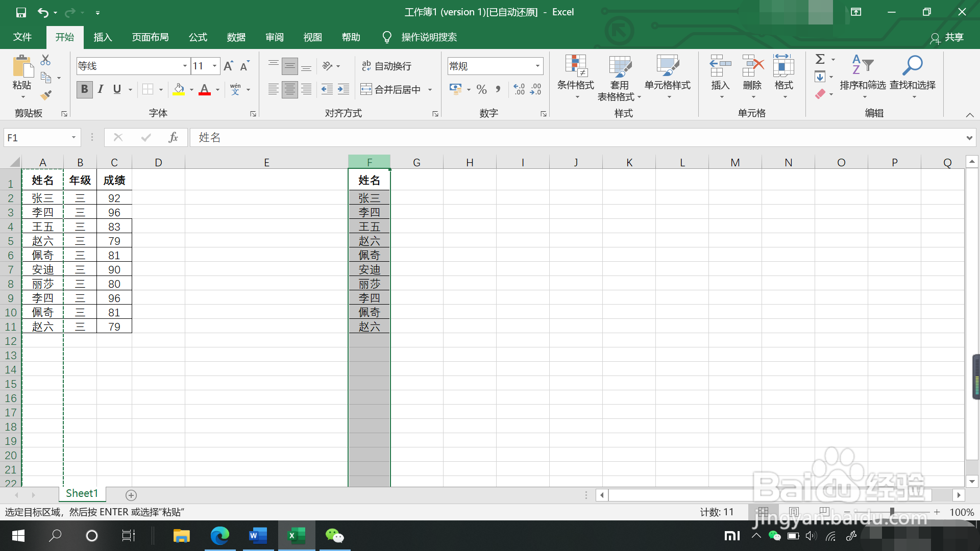Click the Increase Decimal icon
This screenshot has width=980, height=551.
click(x=519, y=89)
